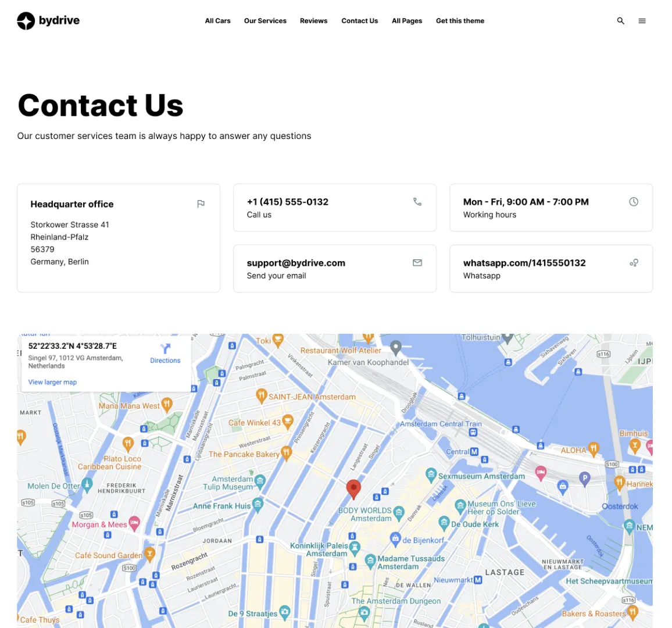Select the Amsterdam Tulip Museum marker
672x628 pixels.
point(259,482)
